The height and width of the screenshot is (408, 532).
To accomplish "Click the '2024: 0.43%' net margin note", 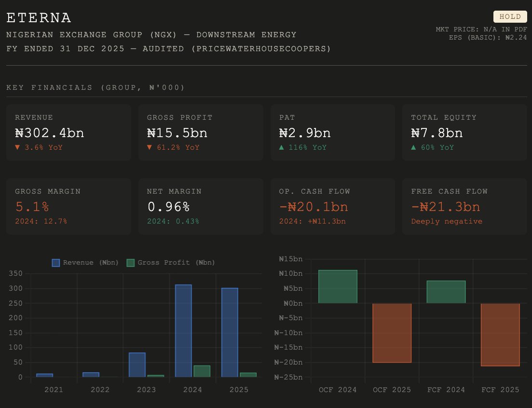I will point(173,221).
